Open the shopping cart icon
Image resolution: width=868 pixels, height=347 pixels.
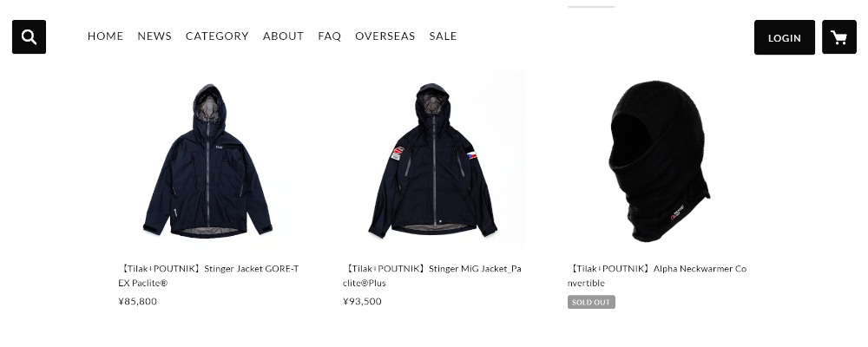coord(838,37)
